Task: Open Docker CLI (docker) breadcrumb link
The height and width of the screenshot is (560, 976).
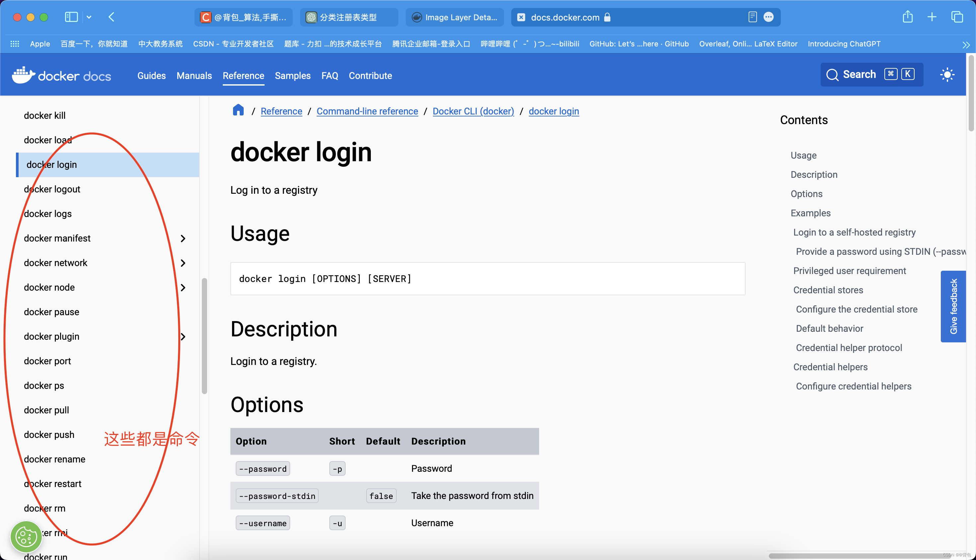Action: coord(473,111)
